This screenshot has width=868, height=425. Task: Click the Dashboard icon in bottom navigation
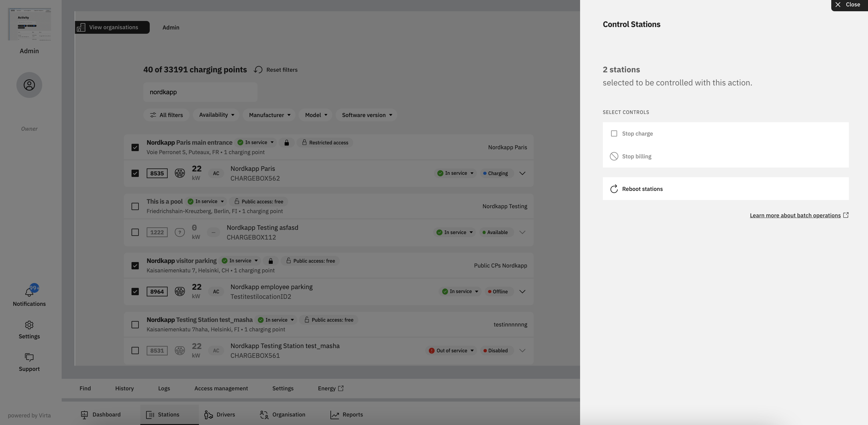click(84, 415)
